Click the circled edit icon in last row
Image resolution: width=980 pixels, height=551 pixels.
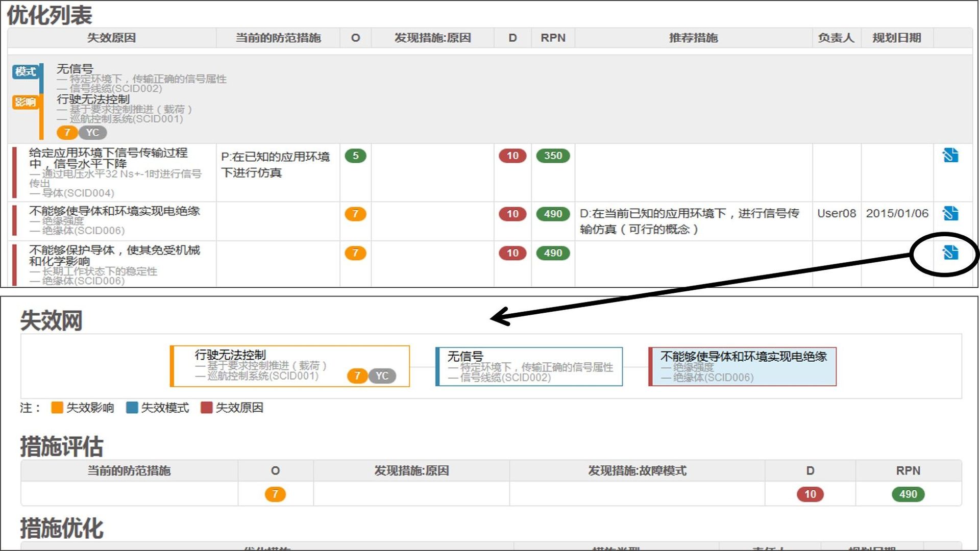click(950, 253)
